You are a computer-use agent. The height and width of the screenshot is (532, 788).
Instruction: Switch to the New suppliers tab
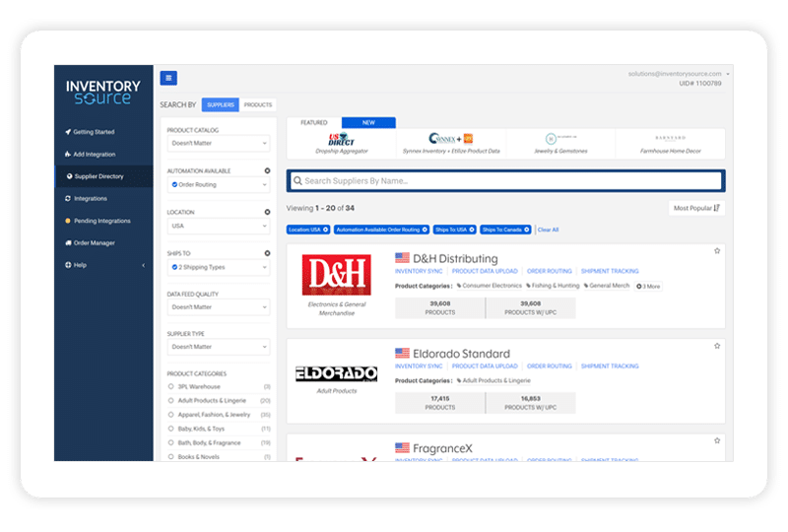point(368,123)
